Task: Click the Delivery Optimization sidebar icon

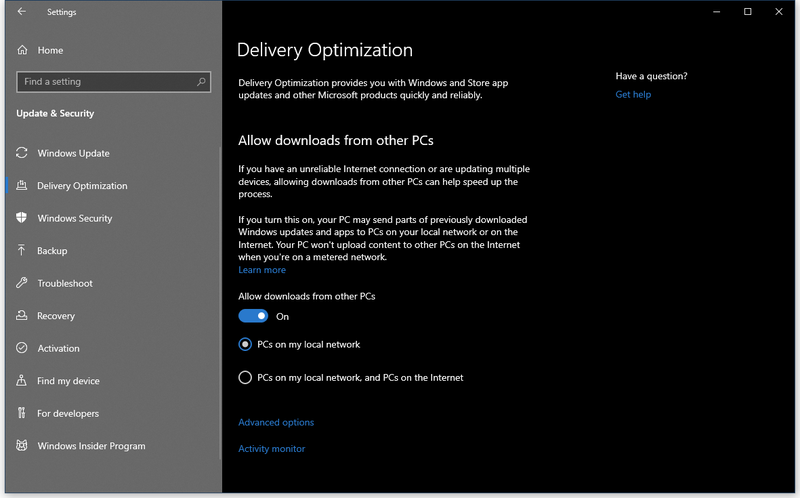Action: click(21, 185)
